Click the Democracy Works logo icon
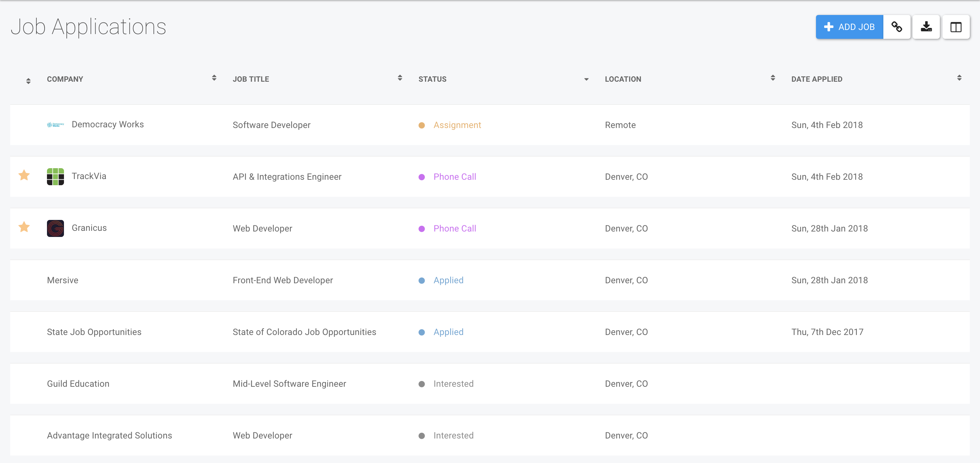Image resolution: width=980 pixels, height=463 pixels. [55, 125]
